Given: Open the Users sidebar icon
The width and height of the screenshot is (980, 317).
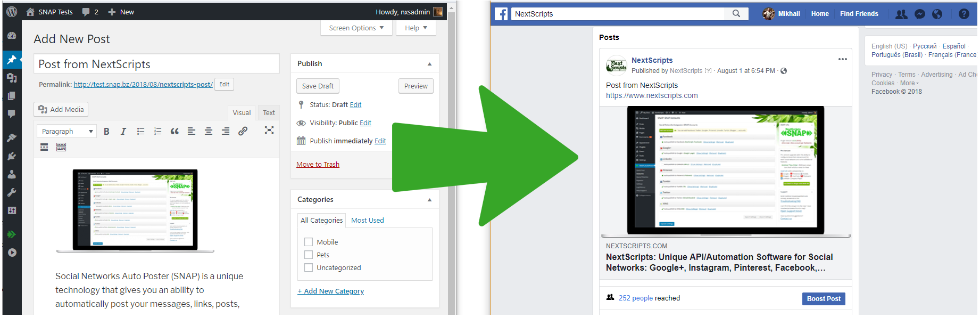Looking at the screenshot, I should pos(12,174).
